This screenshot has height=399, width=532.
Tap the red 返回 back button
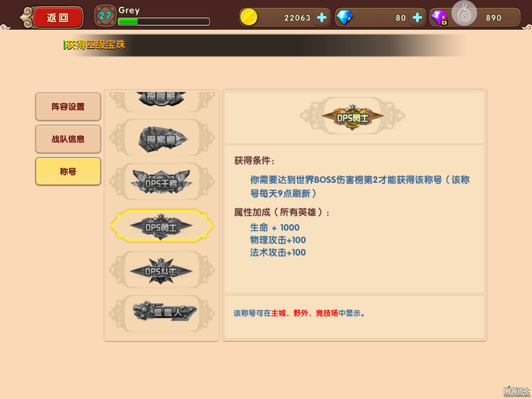57,17
